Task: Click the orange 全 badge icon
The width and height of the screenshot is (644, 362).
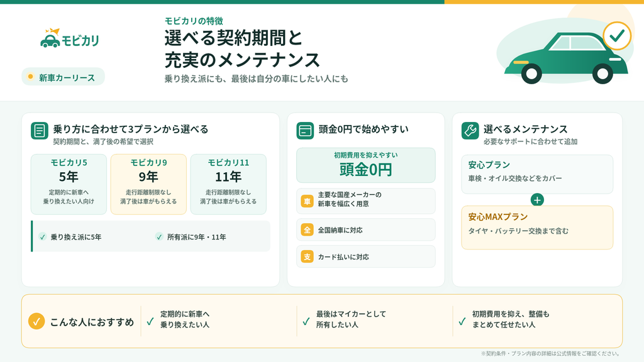Action: pos(307,230)
